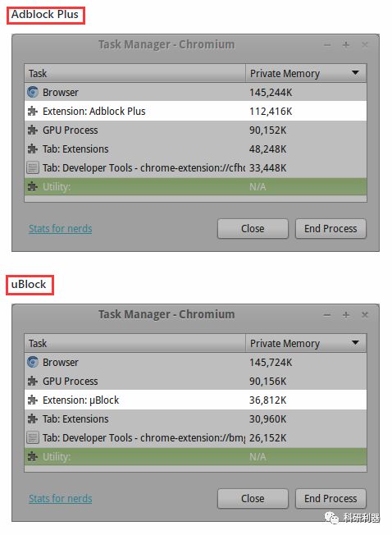Screen dimensions: 392x535
Task: Click End Process in the Adblock Plus window
Action: click(330, 229)
